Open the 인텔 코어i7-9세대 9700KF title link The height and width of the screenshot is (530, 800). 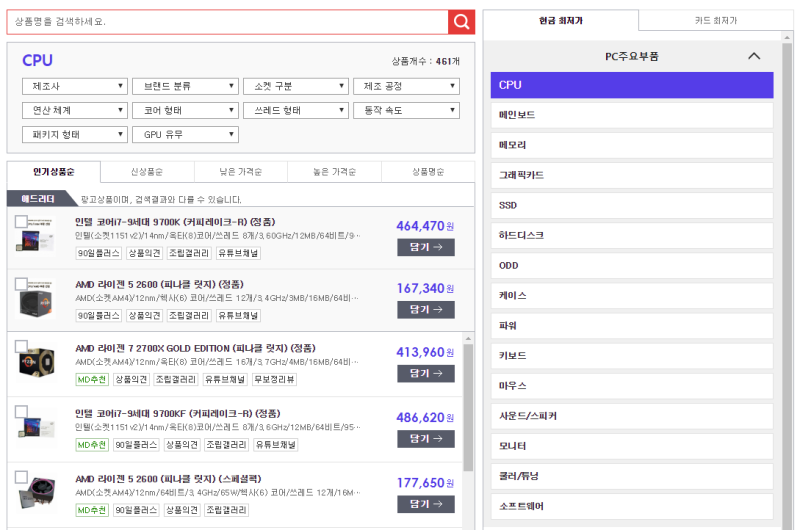pos(178,414)
